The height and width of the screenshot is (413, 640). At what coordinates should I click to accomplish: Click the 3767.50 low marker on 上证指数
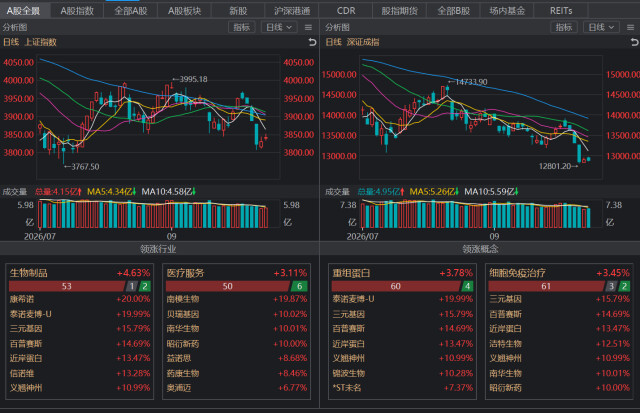tap(82, 167)
